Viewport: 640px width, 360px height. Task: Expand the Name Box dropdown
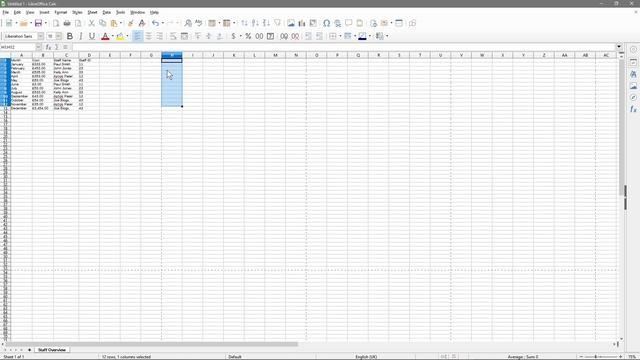38,47
